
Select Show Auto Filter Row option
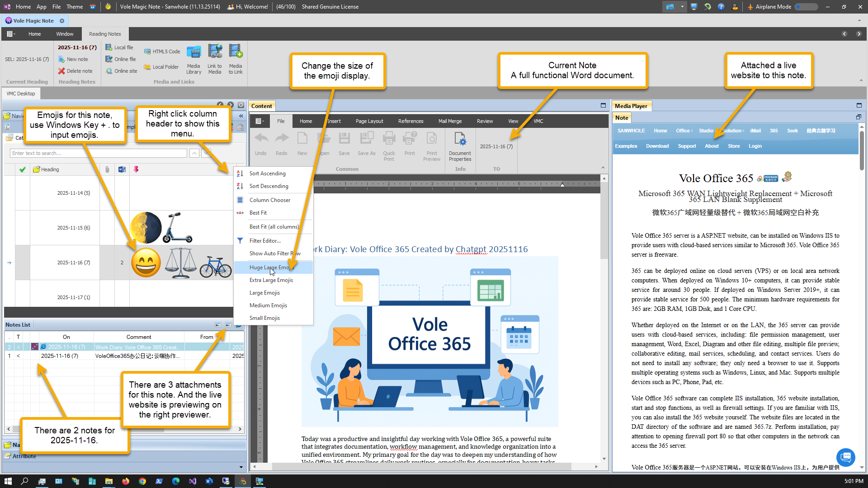pyautogui.click(x=274, y=253)
